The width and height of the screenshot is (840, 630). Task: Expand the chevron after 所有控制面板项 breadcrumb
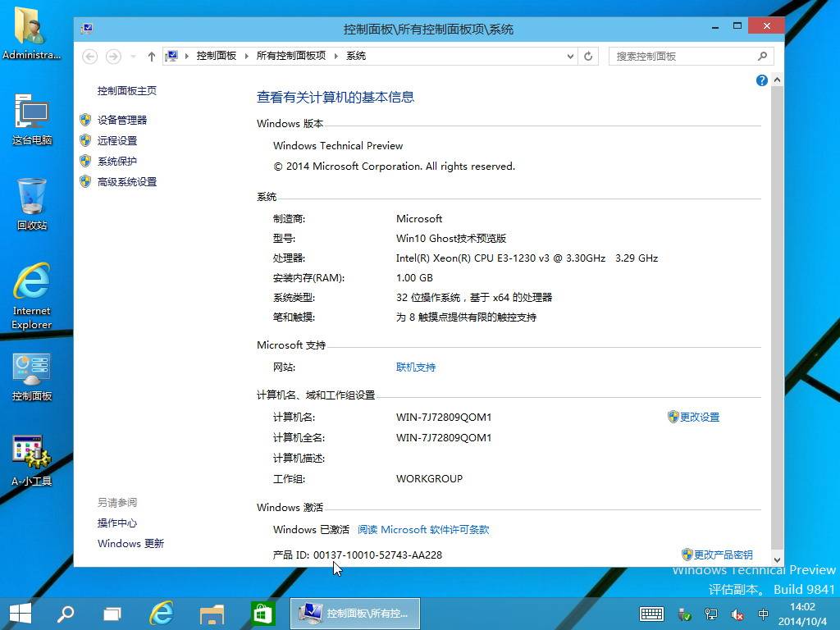coord(336,57)
